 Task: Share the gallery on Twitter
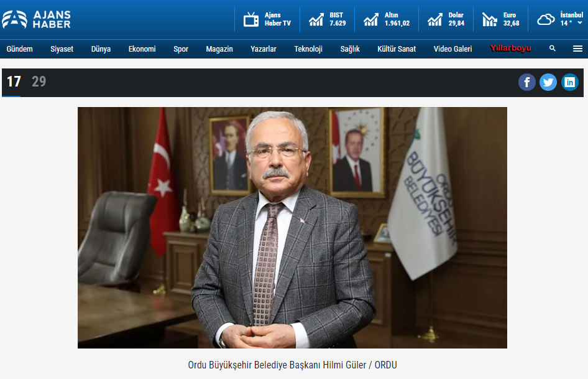point(548,82)
